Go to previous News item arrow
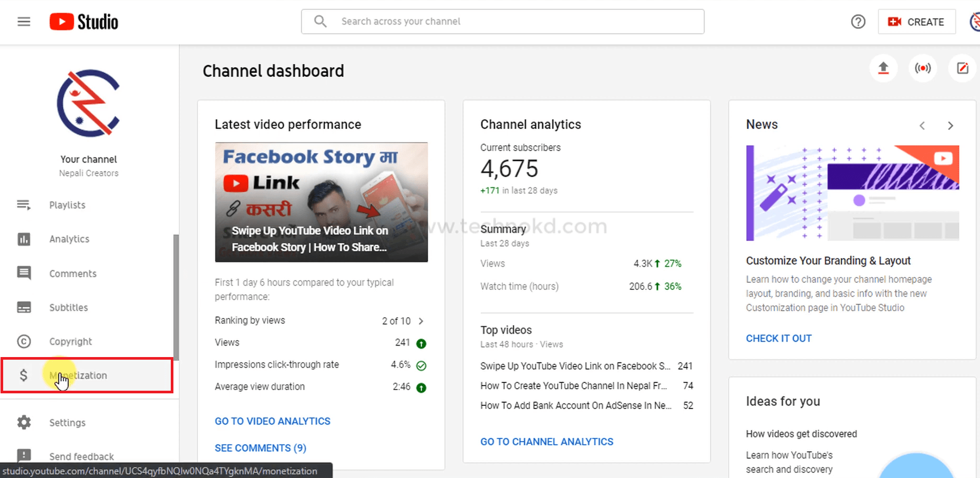980x478 pixels. tap(922, 126)
